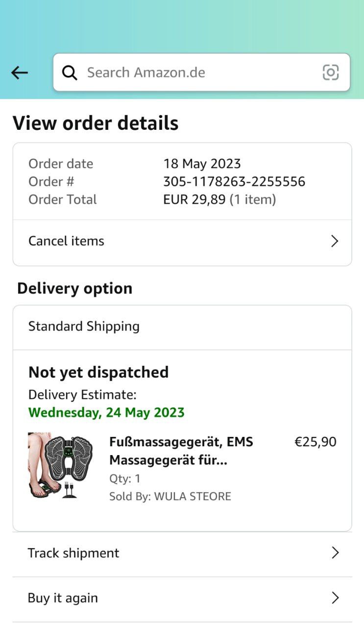
Task: Tap the back arrow icon
Action: [20, 73]
